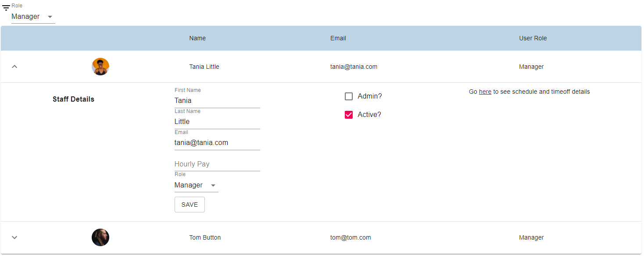Click the Email field in Staff Details
The height and width of the screenshot is (258, 644).
[217, 143]
